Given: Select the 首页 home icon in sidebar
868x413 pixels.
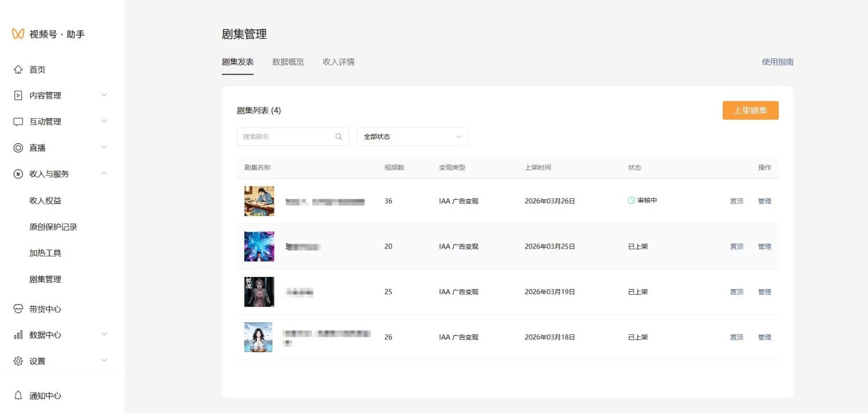Looking at the screenshot, I should [x=20, y=69].
